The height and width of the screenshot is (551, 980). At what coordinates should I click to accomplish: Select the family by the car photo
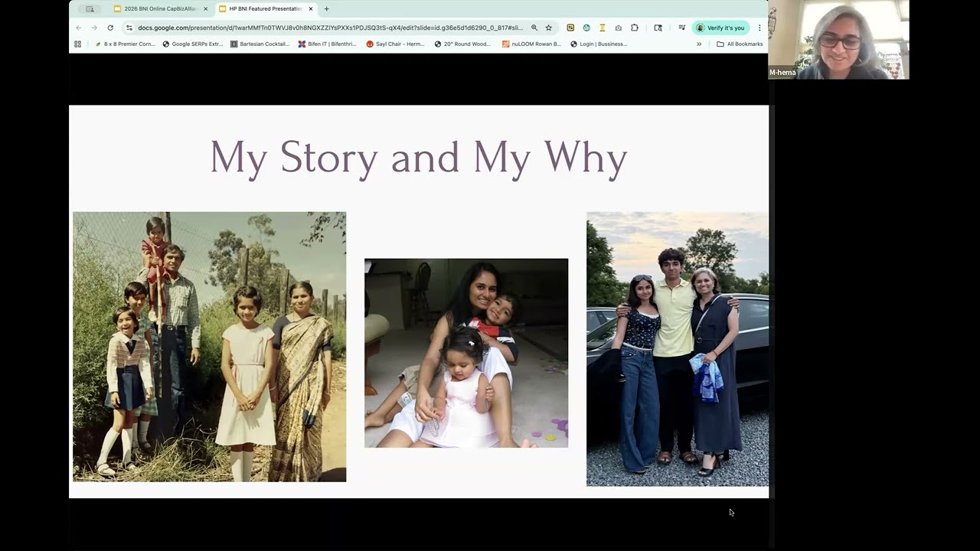678,349
